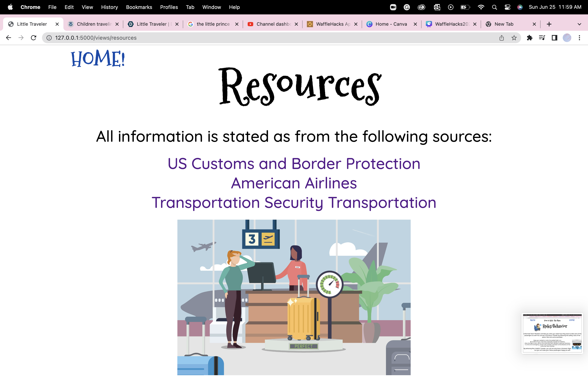Open the media controls playlist icon
The height and width of the screenshot is (382, 588).
coord(542,38)
